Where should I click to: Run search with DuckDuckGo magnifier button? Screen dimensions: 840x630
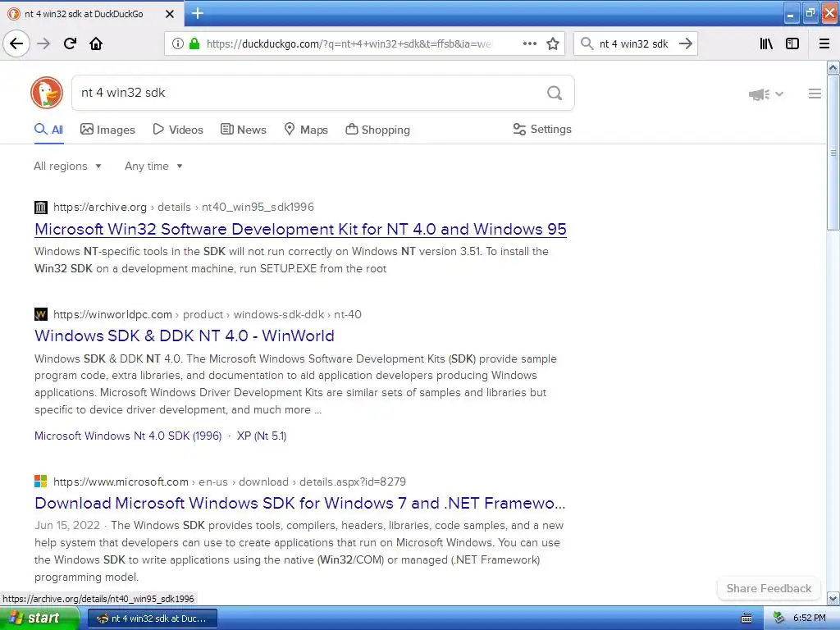[555, 93]
